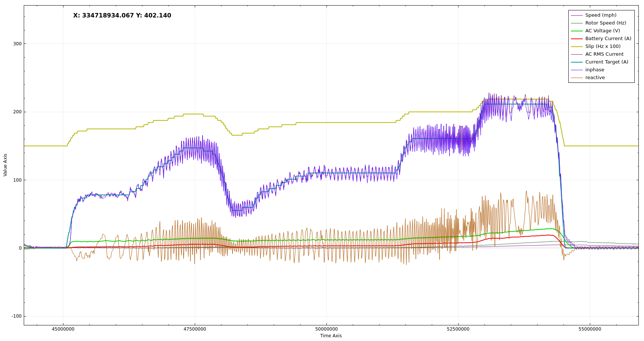Click the teal Current Target line swatch
This screenshot has width=644, height=341.
pos(576,62)
